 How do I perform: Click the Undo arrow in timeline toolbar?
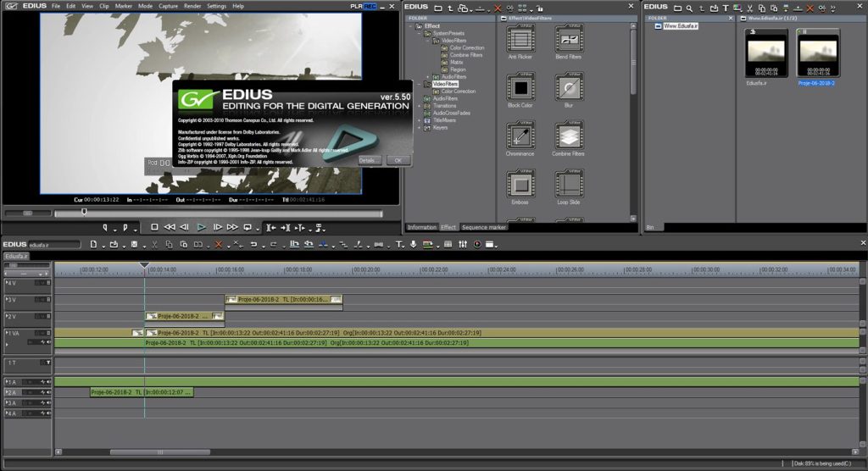(x=253, y=244)
